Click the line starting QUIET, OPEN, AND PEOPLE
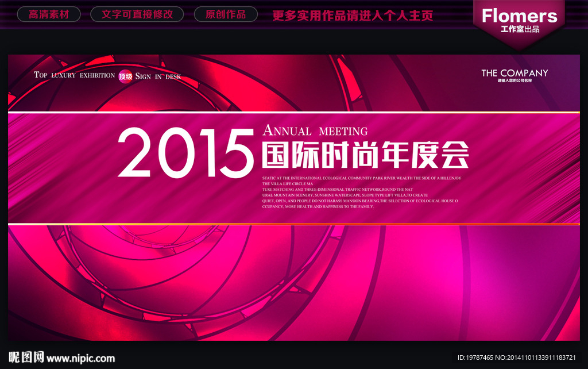The width and height of the screenshot is (588, 369). pyautogui.click(x=360, y=201)
